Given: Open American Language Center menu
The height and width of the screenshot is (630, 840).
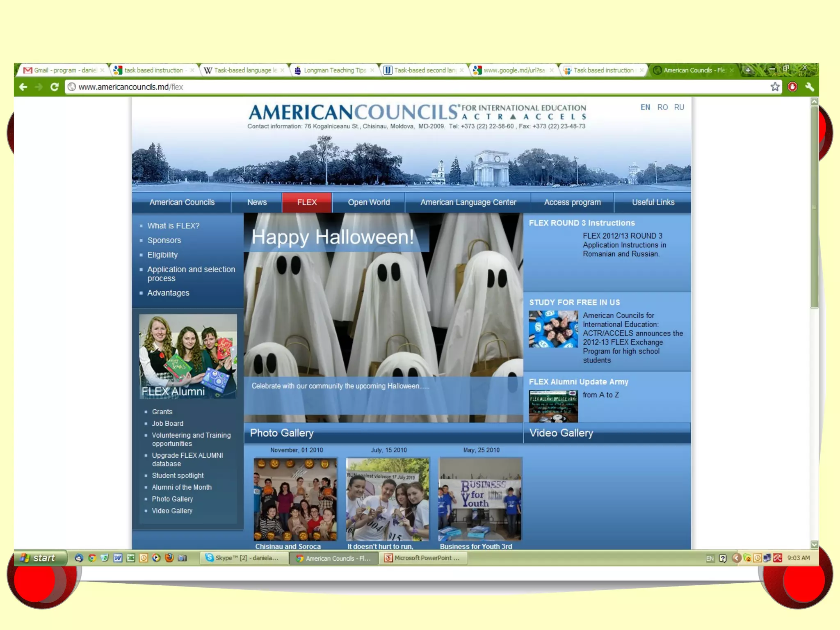Looking at the screenshot, I should [468, 202].
